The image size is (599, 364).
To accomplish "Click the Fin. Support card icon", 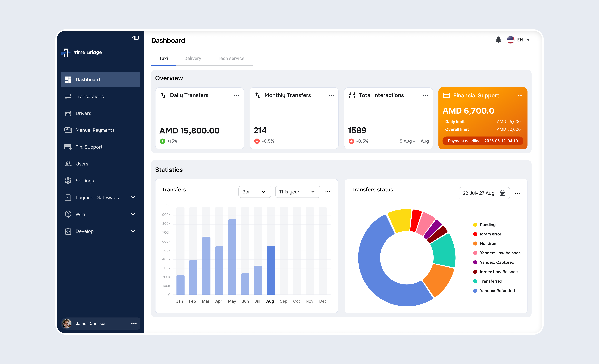I will [x=68, y=147].
